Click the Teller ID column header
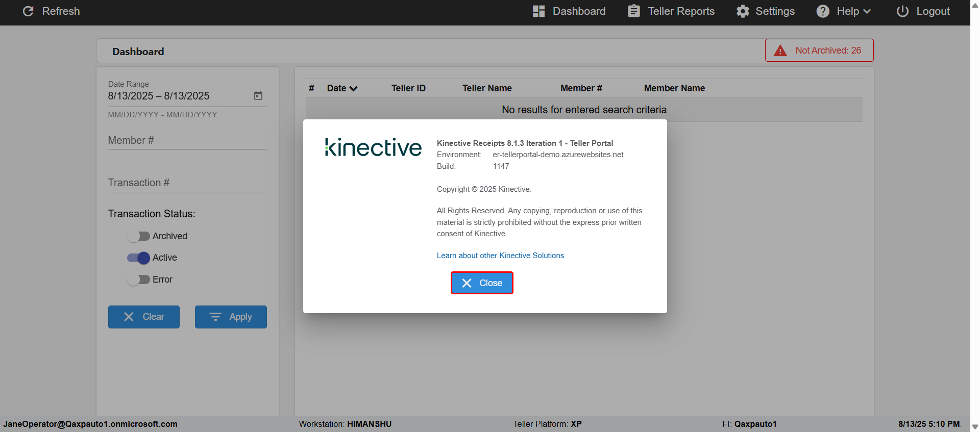980x432 pixels. point(408,88)
